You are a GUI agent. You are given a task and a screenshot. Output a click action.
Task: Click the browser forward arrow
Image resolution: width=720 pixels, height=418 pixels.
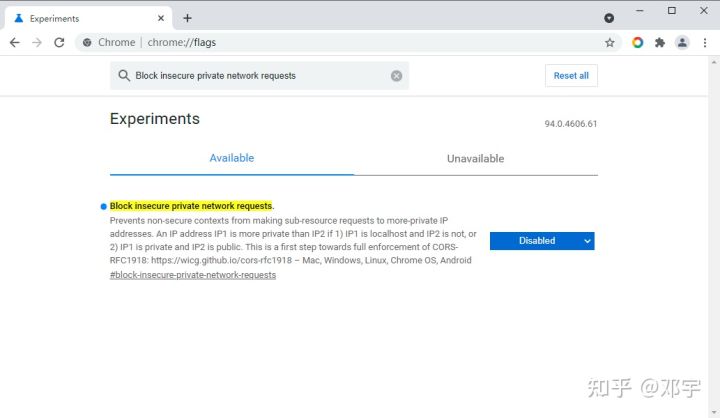37,43
